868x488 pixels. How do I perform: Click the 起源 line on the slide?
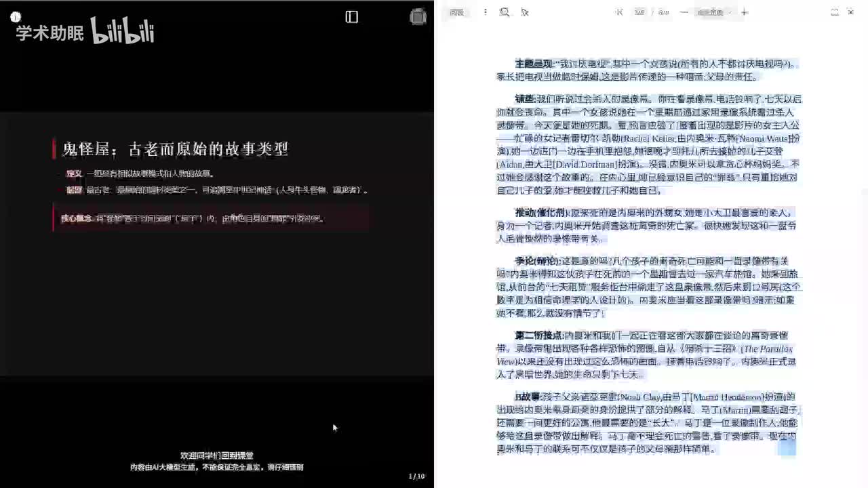pyautogui.click(x=217, y=190)
